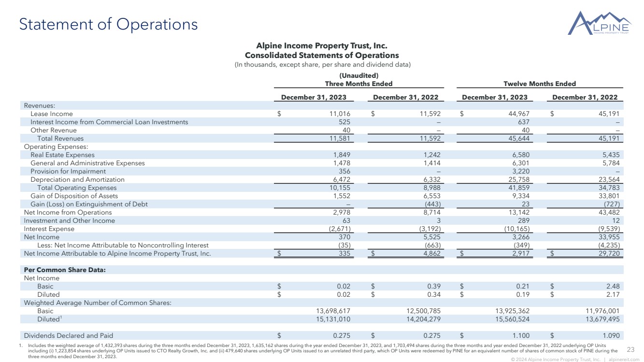
Task: Click the 'Net Income from Operations' row label
Action: click(68, 212)
